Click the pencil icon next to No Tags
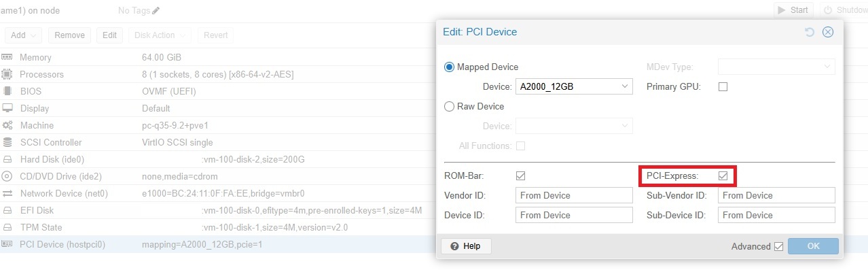The height and width of the screenshot is (270, 868). point(156,10)
